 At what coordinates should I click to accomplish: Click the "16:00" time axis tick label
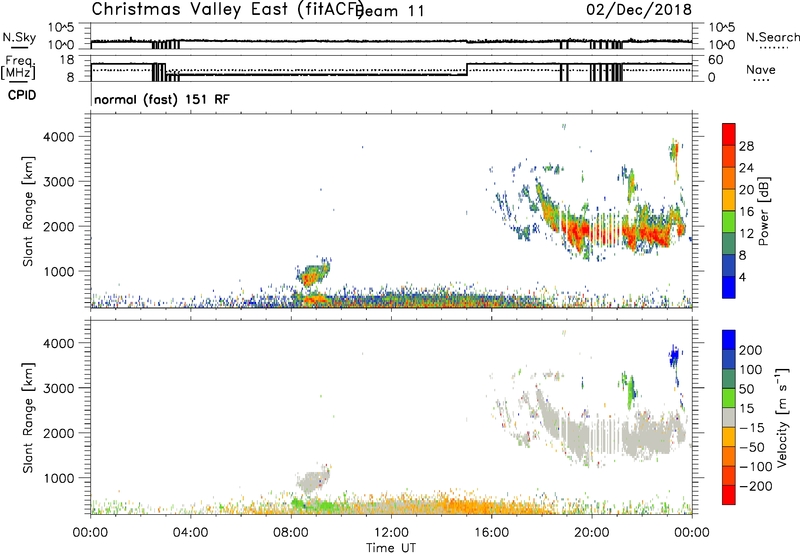pos(491,533)
